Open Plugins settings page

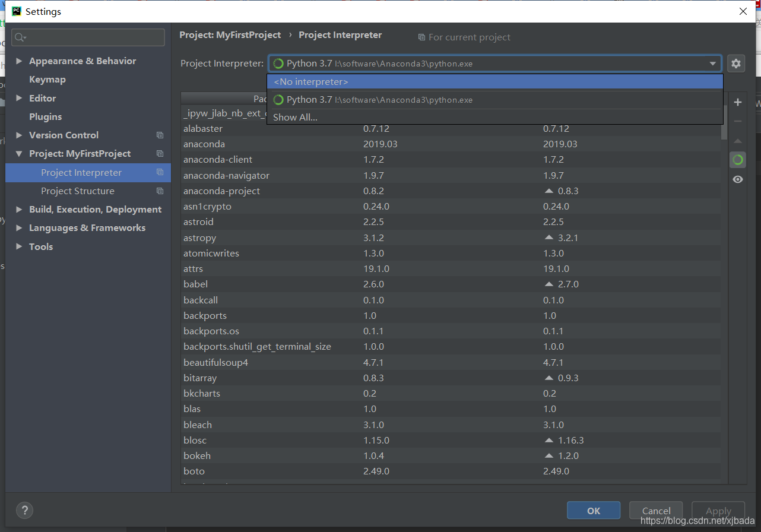point(46,117)
